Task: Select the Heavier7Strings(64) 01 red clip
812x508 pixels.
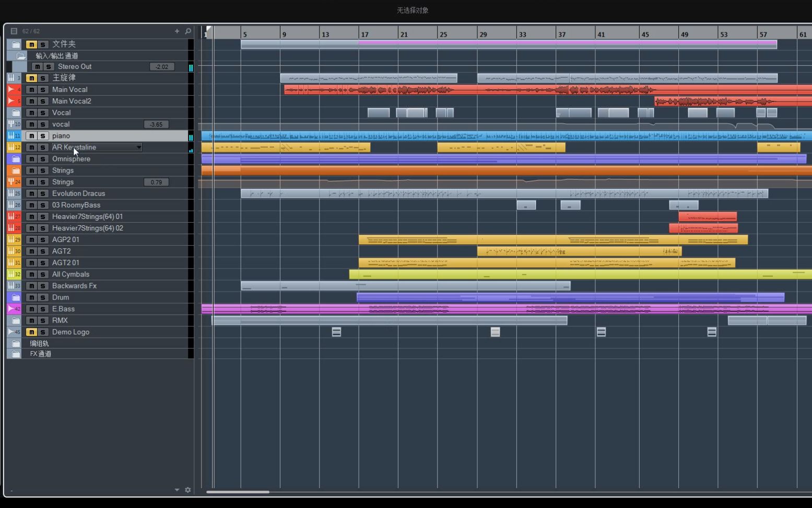Action: pos(708,216)
